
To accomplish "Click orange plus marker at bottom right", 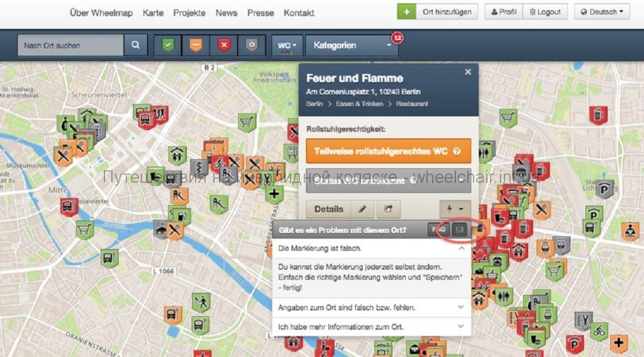I will pos(618,343).
